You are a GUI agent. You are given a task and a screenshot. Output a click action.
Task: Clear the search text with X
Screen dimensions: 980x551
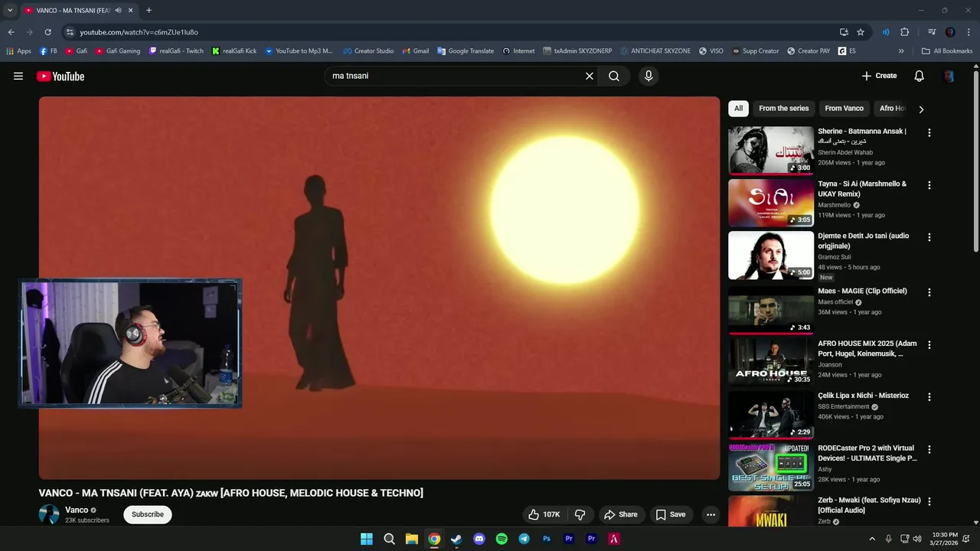[590, 76]
